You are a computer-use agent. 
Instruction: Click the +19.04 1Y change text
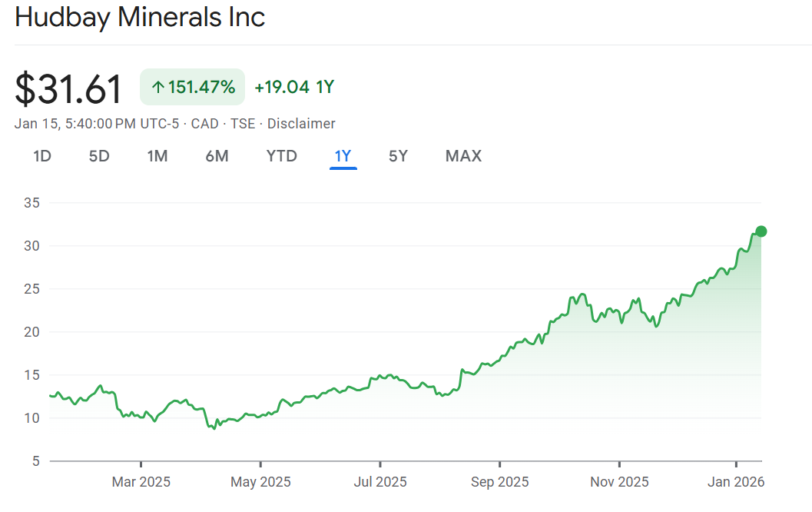(294, 87)
